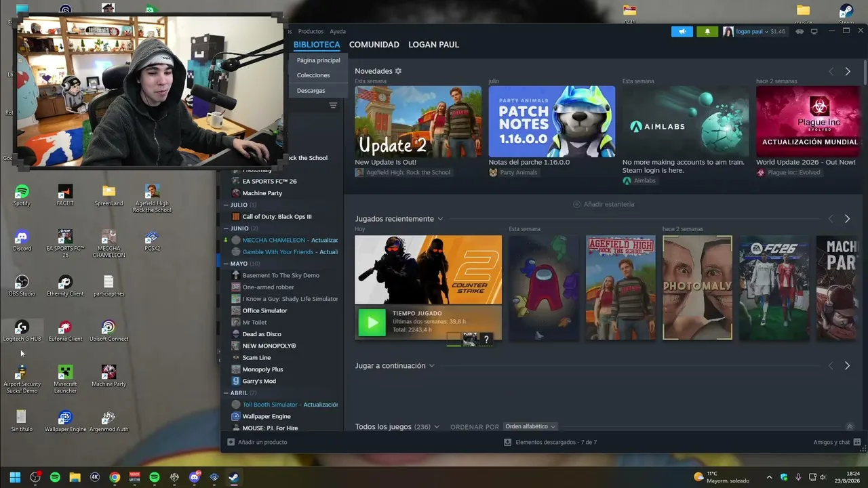Collapse the ABRIL library group

(226, 393)
